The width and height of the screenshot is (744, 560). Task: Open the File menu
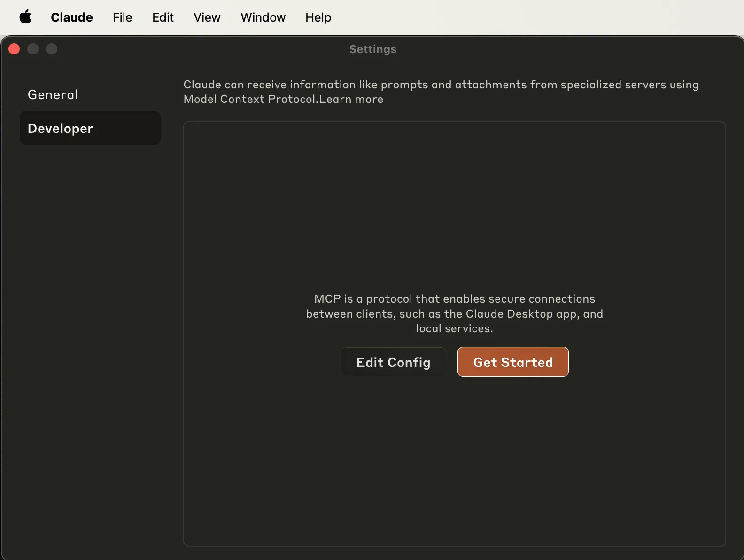(x=122, y=17)
